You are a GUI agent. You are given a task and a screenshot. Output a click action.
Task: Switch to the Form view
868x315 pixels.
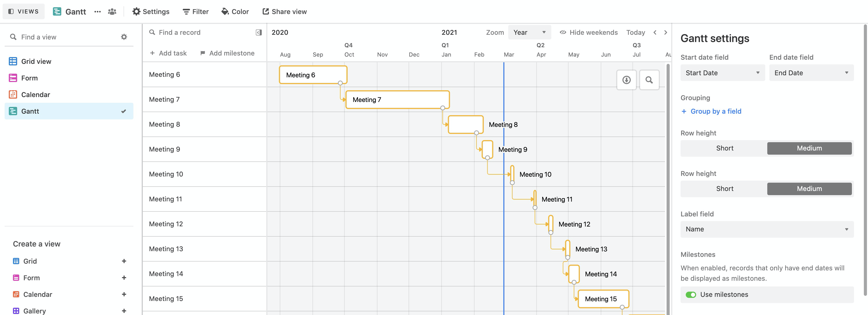69,78
